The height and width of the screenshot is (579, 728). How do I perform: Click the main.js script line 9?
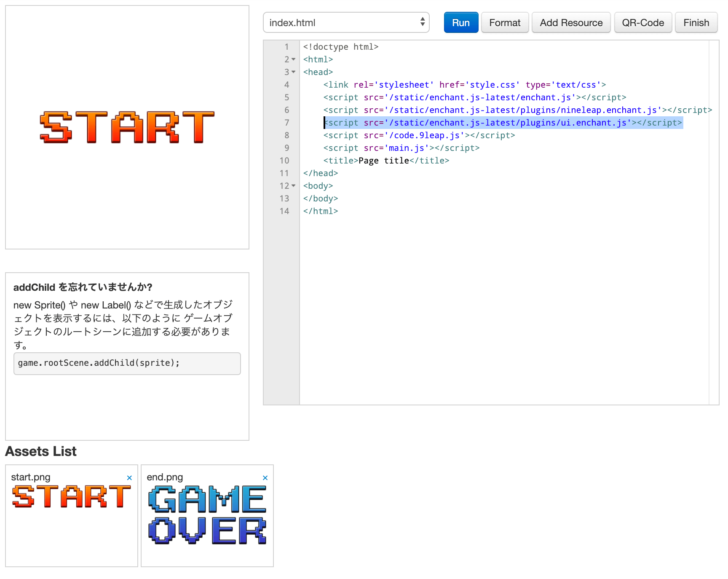[401, 148]
